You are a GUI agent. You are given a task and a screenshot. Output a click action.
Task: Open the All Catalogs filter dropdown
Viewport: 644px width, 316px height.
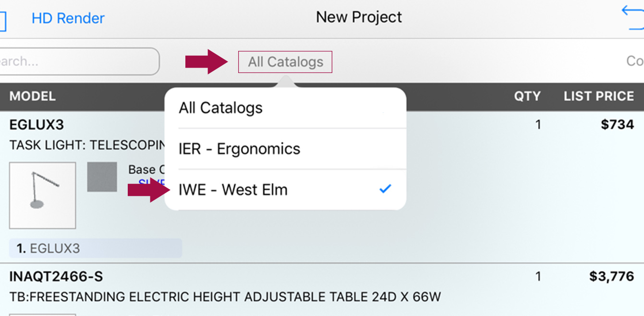(285, 62)
